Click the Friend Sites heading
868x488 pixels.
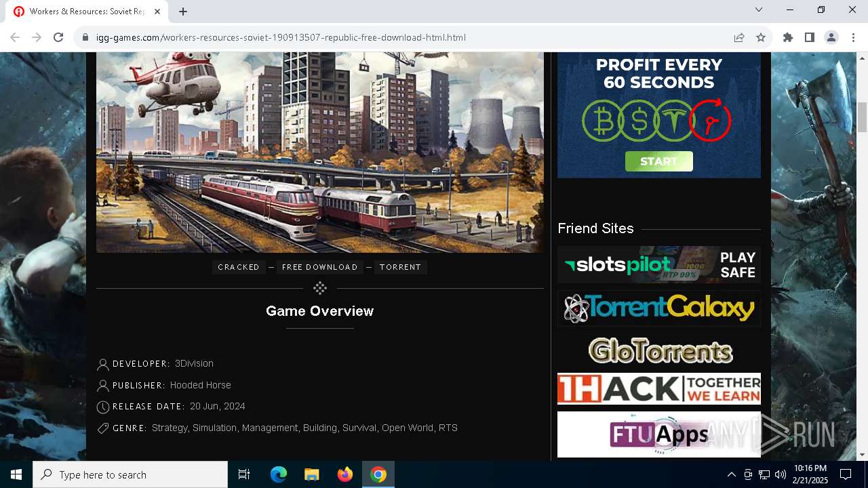pos(595,228)
